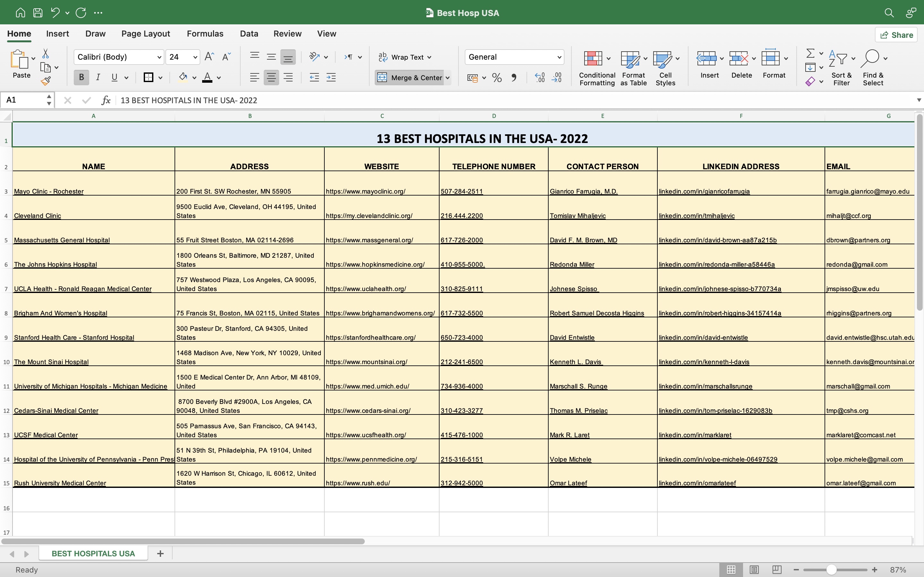Click the Format Painter brush icon
Image resolution: width=924 pixels, height=577 pixels.
click(46, 81)
